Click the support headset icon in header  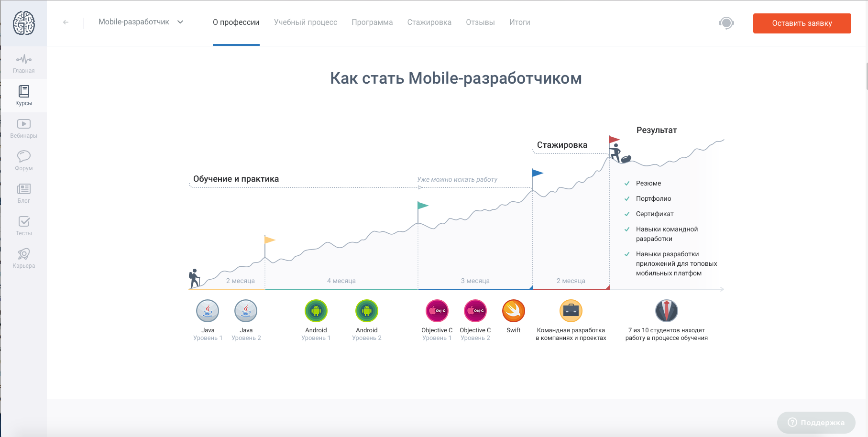pos(726,23)
